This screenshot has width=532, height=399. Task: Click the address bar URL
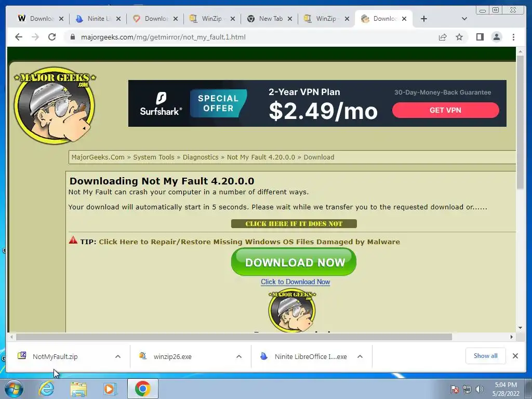(163, 37)
